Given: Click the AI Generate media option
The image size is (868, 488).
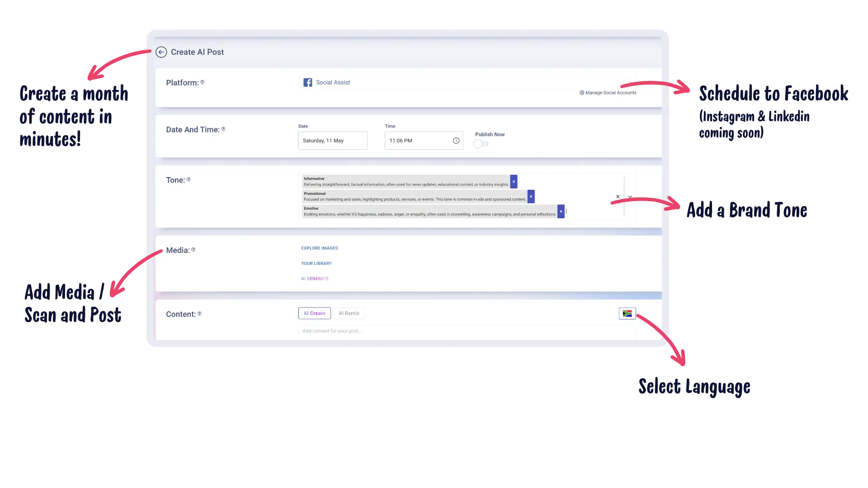Looking at the screenshot, I should 315,279.
